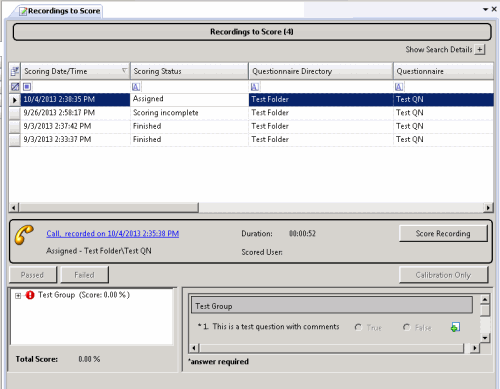
Task: Sort by the Scoring Date/Time column header
Action: pyautogui.click(x=75, y=71)
